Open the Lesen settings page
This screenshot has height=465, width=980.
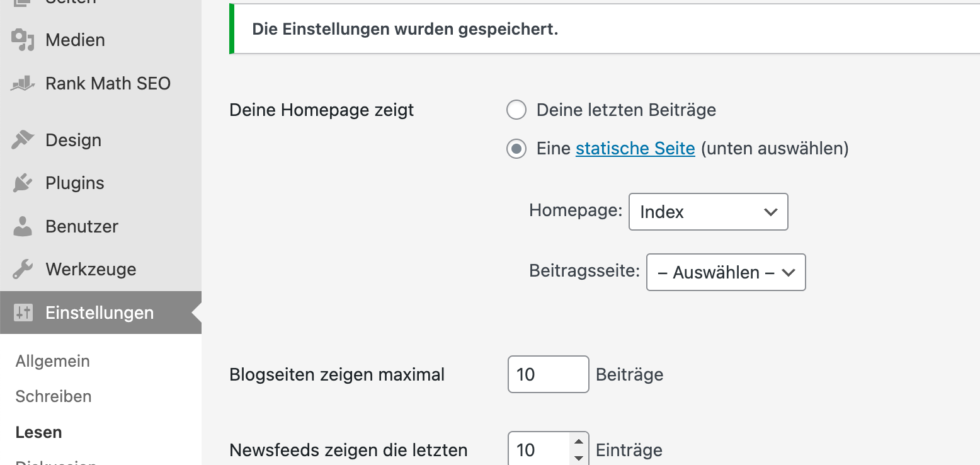coord(38,432)
